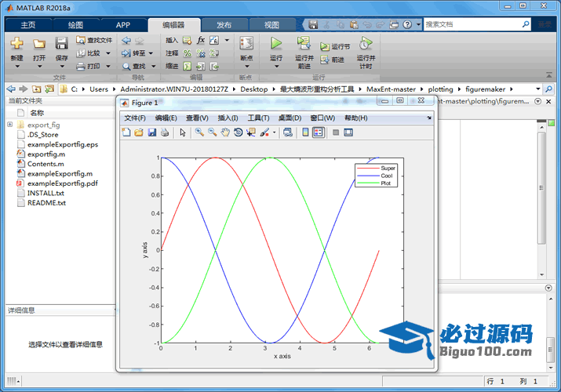This screenshot has height=392, width=561.
Task: Select the Pan hand tool
Action: [225, 132]
